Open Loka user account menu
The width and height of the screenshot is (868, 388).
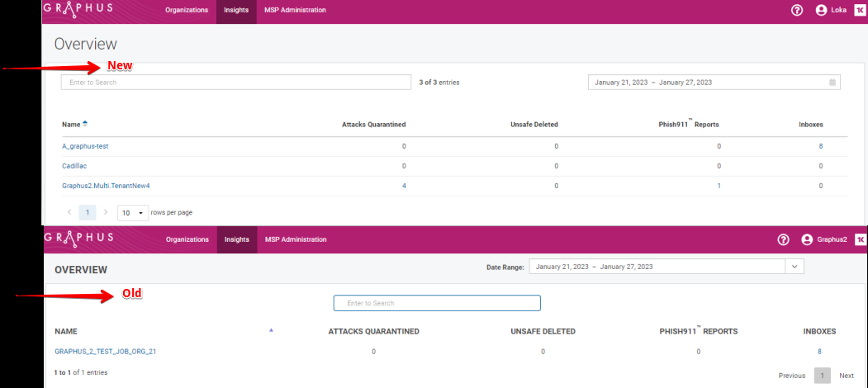coord(831,10)
